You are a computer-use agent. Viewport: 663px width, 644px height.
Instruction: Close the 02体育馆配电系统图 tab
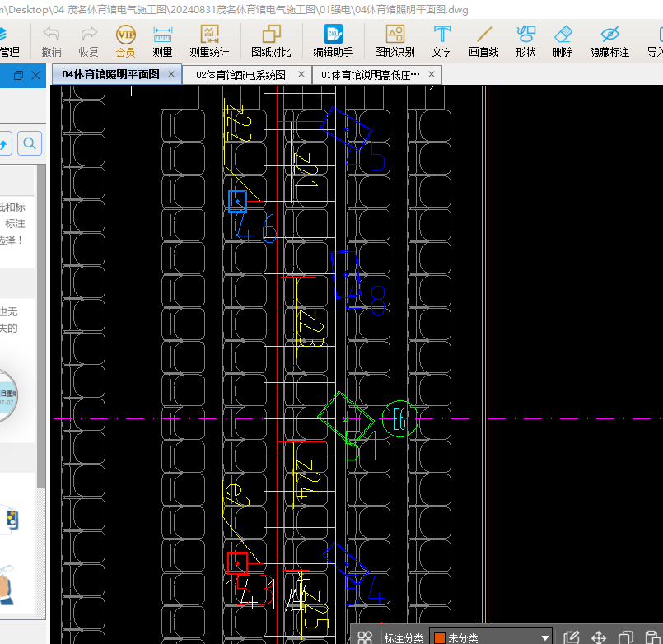coord(301,74)
